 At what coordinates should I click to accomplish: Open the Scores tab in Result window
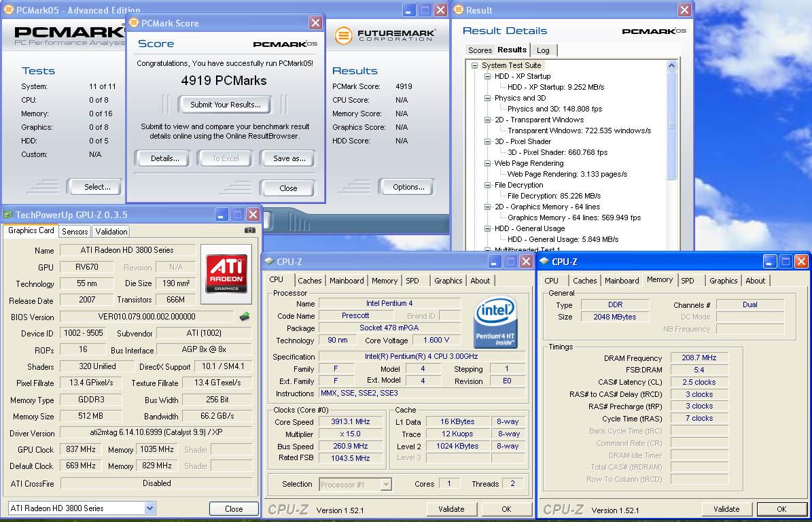(x=480, y=50)
